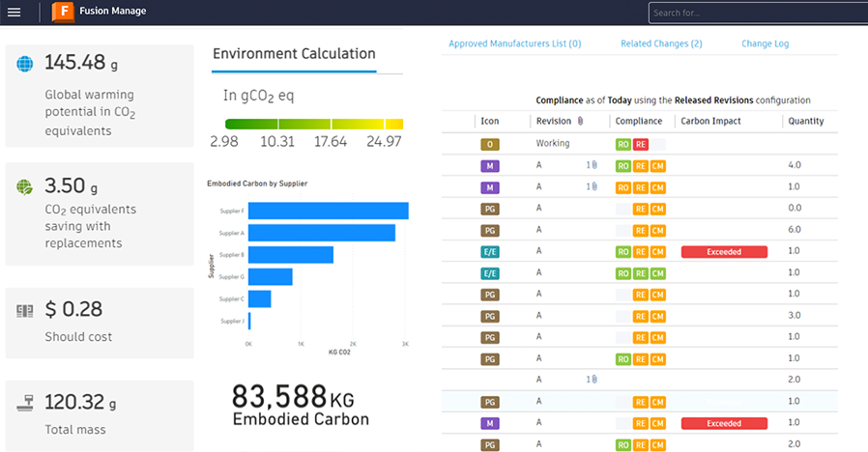Click the attachment icon in the quantity 4.0 row
This screenshot has width=868, height=452.
click(x=593, y=165)
